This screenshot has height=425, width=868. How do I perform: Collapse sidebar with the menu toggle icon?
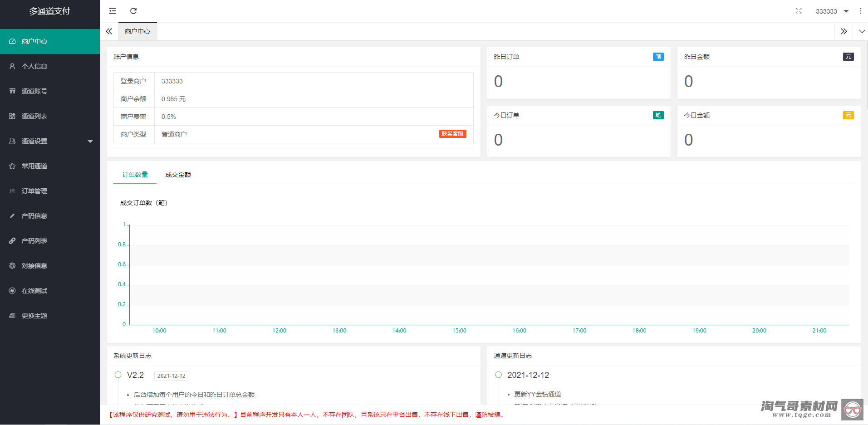(113, 11)
